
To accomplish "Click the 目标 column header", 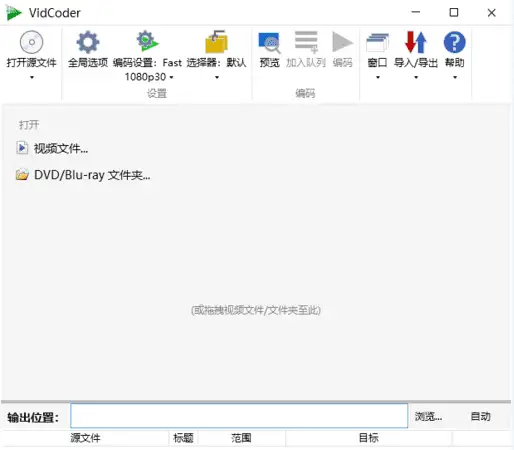I will (369, 438).
